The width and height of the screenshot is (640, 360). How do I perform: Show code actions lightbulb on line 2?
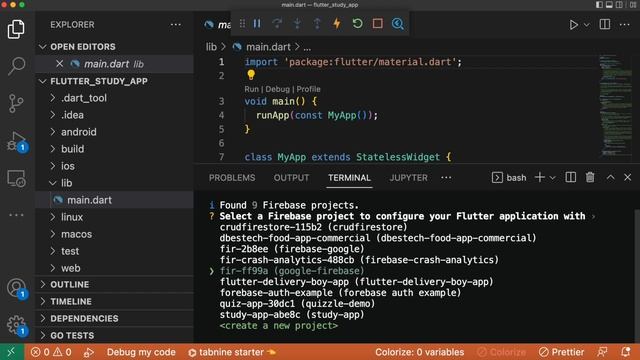251,75
